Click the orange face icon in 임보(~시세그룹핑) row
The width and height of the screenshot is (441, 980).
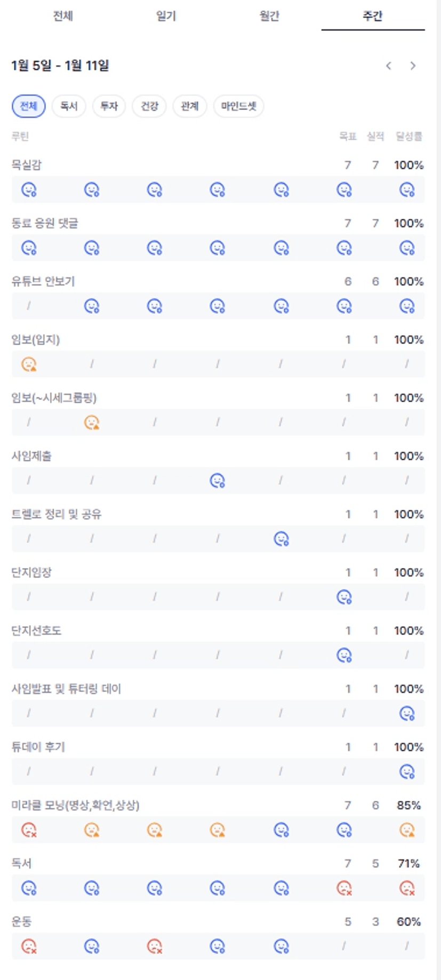coord(92,423)
